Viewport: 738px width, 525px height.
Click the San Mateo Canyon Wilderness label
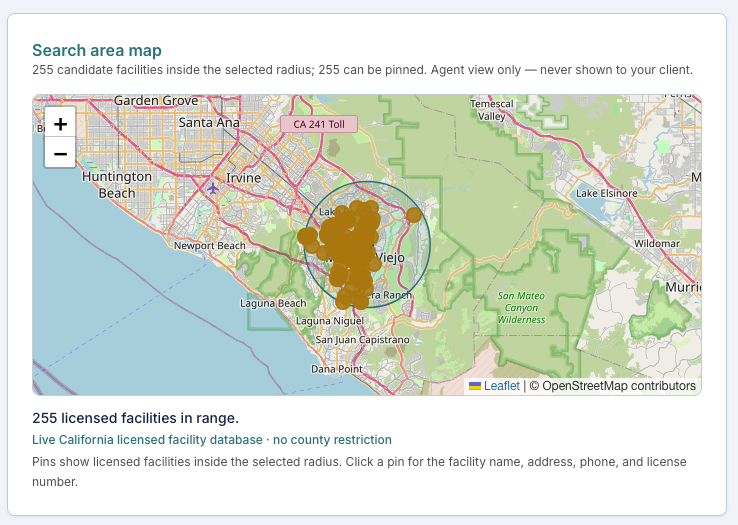pyautogui.click(x=521, y=307)
